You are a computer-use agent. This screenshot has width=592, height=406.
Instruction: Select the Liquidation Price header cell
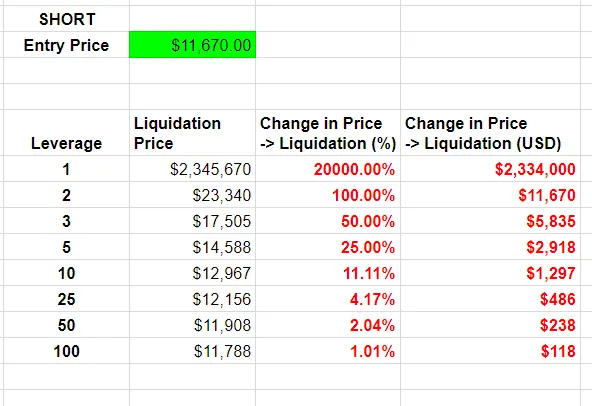pos(193,133)
